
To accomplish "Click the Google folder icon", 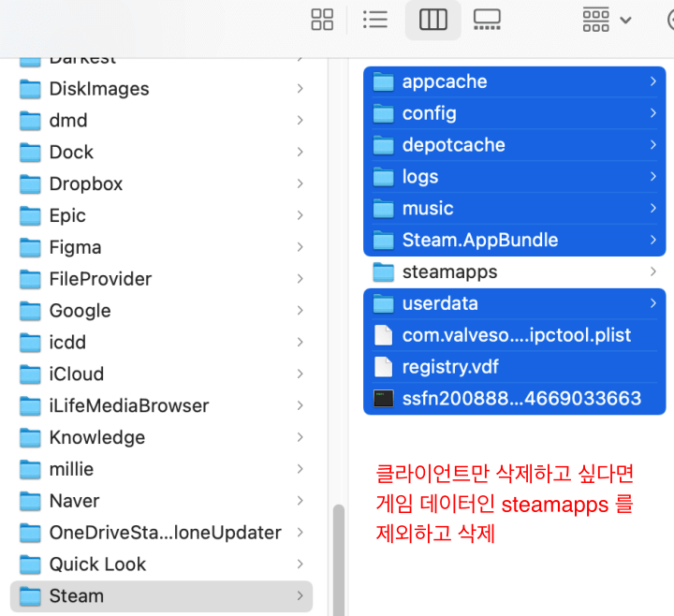I will pyautogui.click(x=30, y=311).
